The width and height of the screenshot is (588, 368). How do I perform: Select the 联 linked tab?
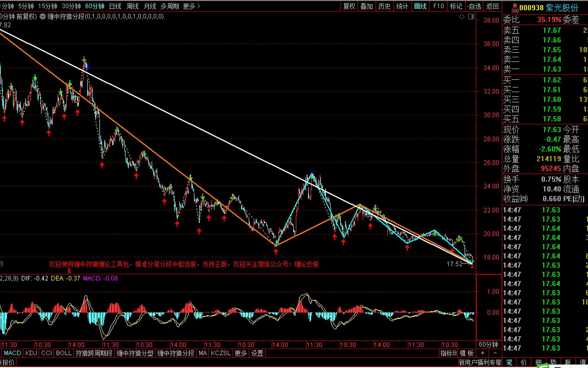[568, 362]
